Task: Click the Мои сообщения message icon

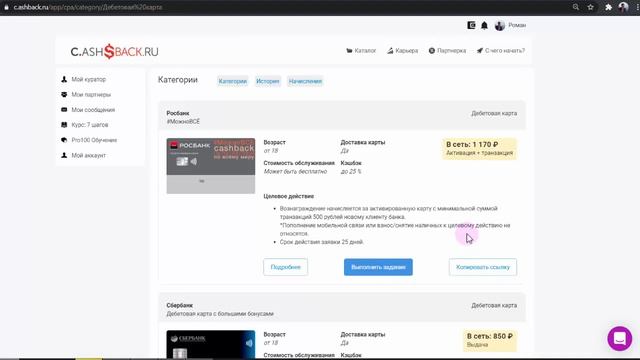Action: pos(64,109)
